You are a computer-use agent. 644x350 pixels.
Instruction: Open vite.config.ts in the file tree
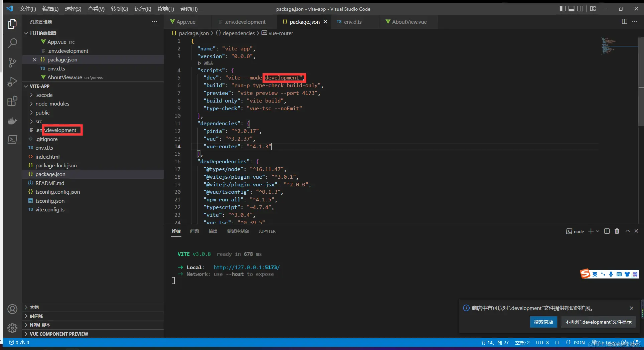pos(50,210)
